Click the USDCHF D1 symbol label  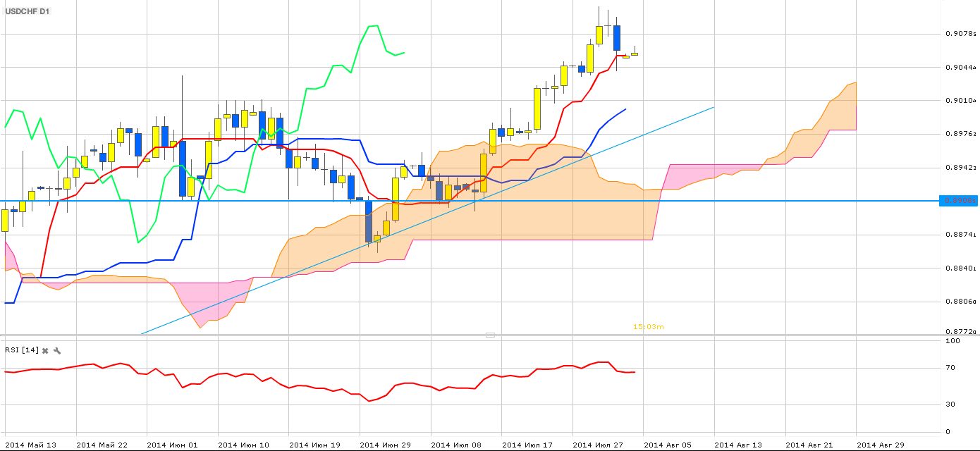pyautogui.click(x=28, y=11)
